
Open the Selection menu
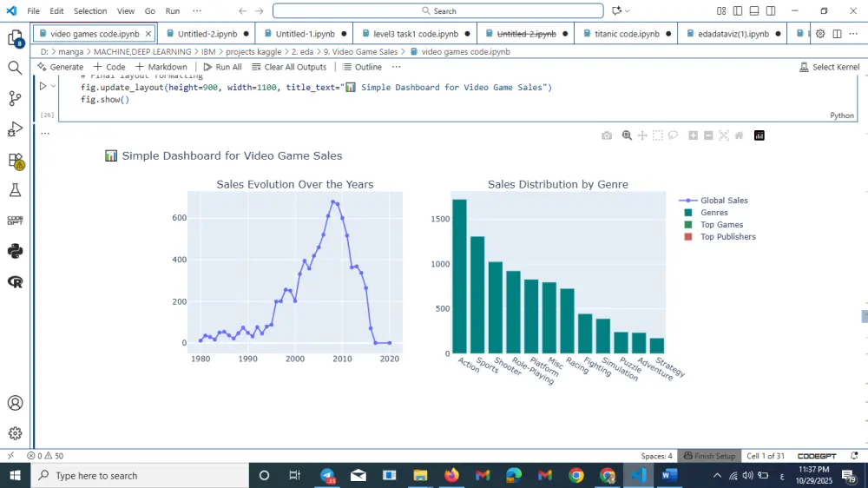tap(90, 10)
